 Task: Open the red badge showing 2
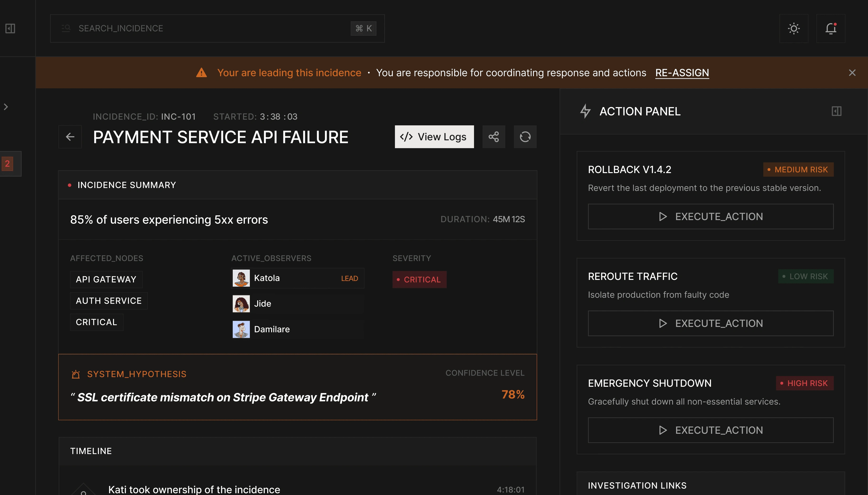[x=7, y=164]
